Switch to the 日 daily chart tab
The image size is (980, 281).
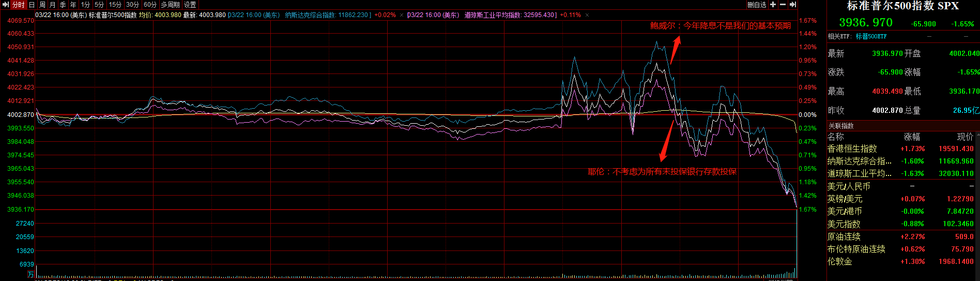32,5
